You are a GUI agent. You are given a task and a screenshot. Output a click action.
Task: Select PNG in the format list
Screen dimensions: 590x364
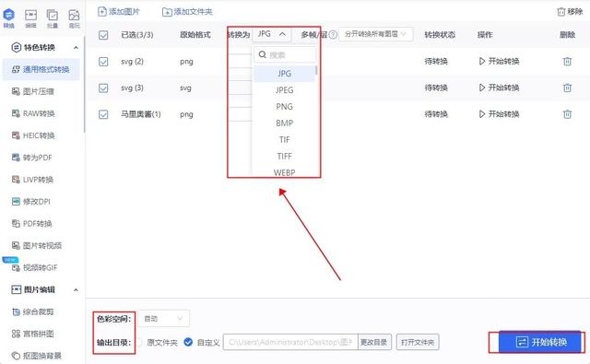(x=285, y=107)
